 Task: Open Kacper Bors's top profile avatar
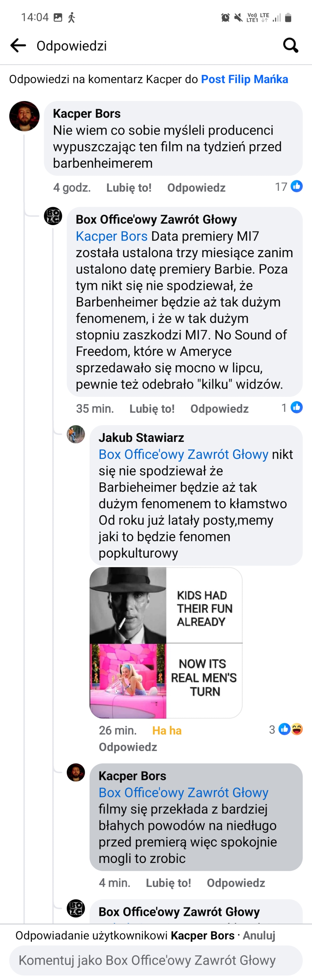pos(24,116)
